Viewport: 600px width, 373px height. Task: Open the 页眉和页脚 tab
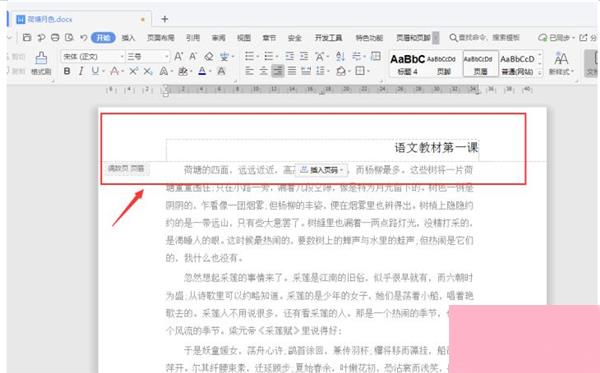413,37
